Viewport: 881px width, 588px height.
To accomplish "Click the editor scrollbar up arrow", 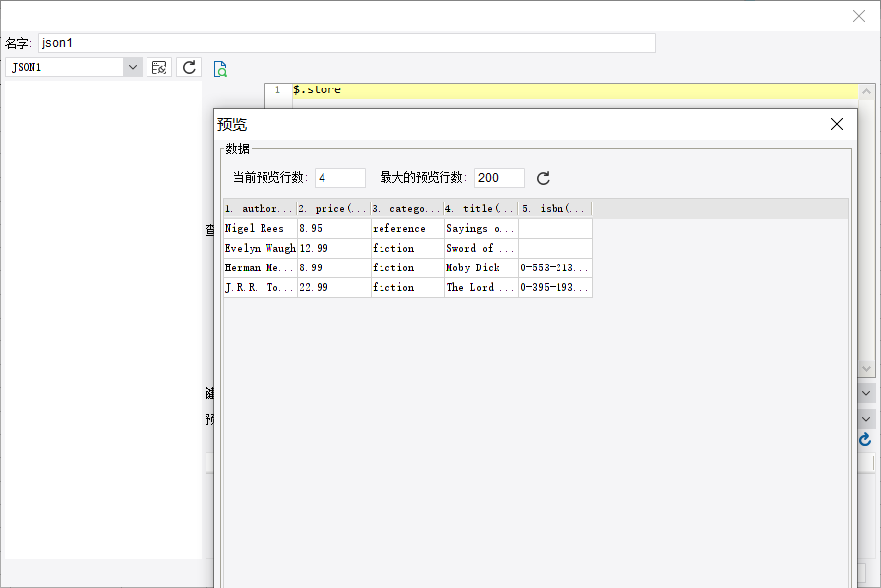I will coord(866,90).
